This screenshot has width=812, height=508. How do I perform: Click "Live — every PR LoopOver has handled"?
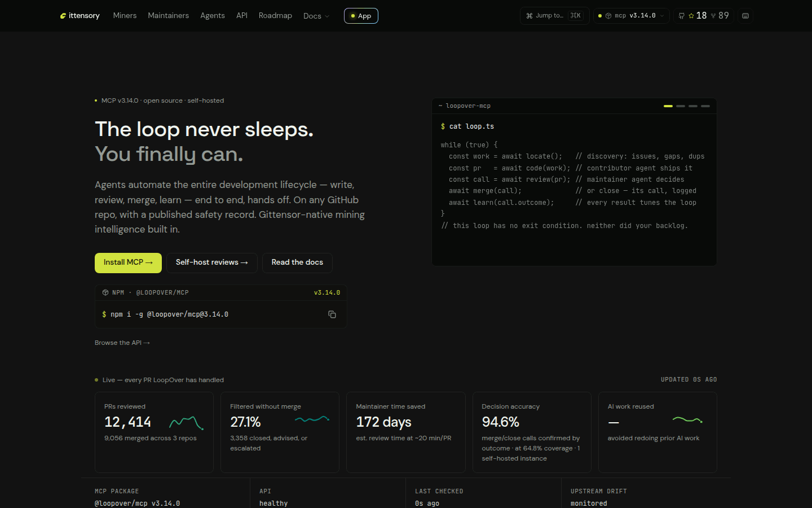pyautogui.click(x=163, y=380)
